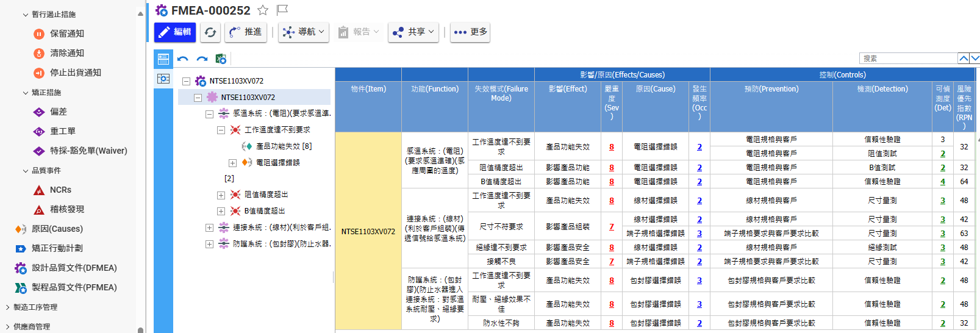Click the 感溫系統 function icon in tree
This screenshot has height=333, width=980.
coord(224,113)
